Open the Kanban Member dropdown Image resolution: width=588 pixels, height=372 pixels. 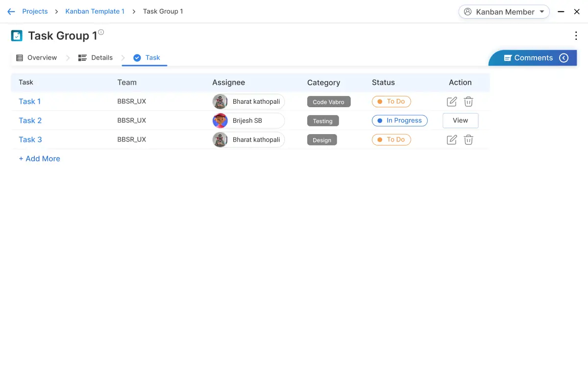click(x=542, y=11)
